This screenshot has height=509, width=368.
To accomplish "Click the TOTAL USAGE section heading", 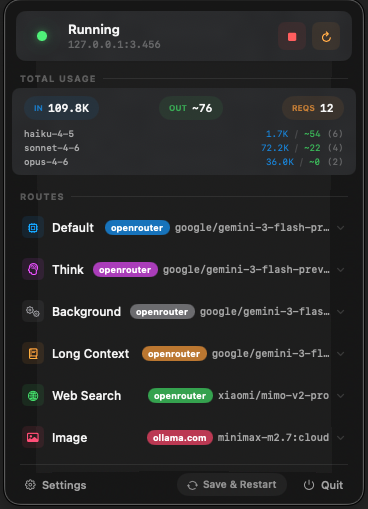I will [x=58, y=79].
